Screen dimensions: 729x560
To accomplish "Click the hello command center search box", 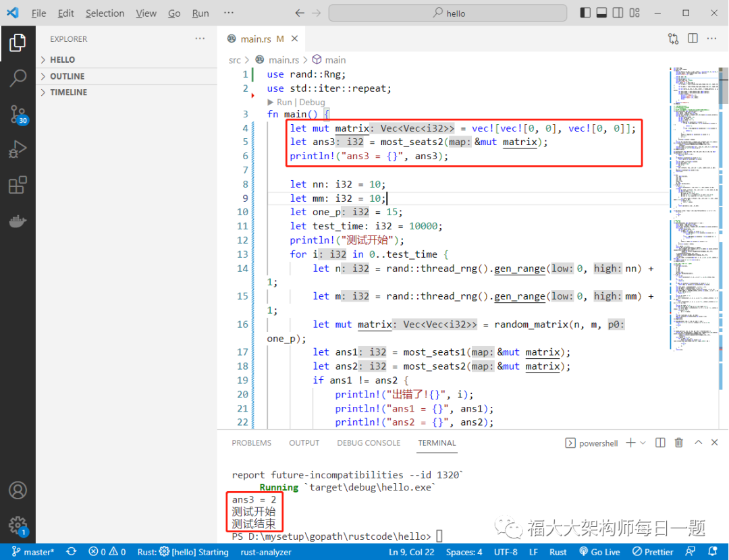I will (448, 13).
